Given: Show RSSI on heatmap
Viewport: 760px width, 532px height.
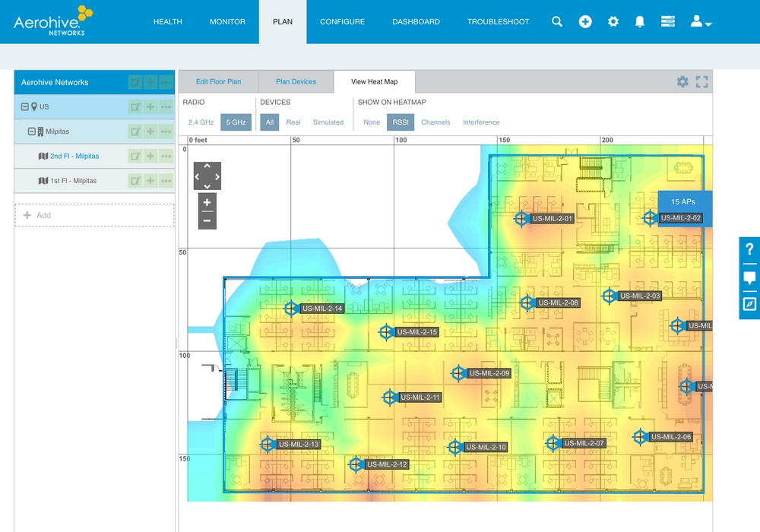Looking at the screenshot, I should coord(401,122).
